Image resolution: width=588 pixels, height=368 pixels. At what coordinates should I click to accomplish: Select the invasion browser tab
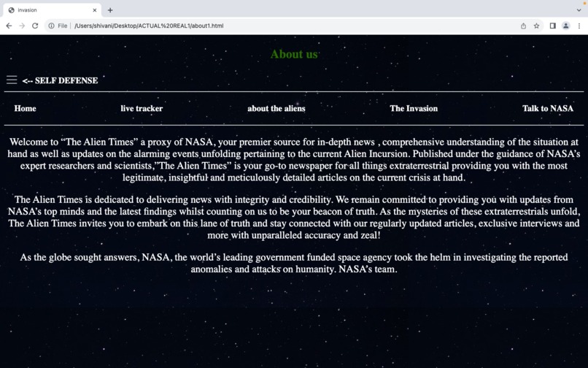point(52,10)
